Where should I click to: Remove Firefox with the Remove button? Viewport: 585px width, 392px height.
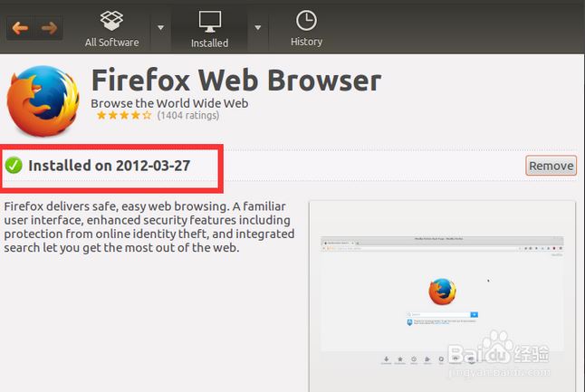click(x=551, y=166)
